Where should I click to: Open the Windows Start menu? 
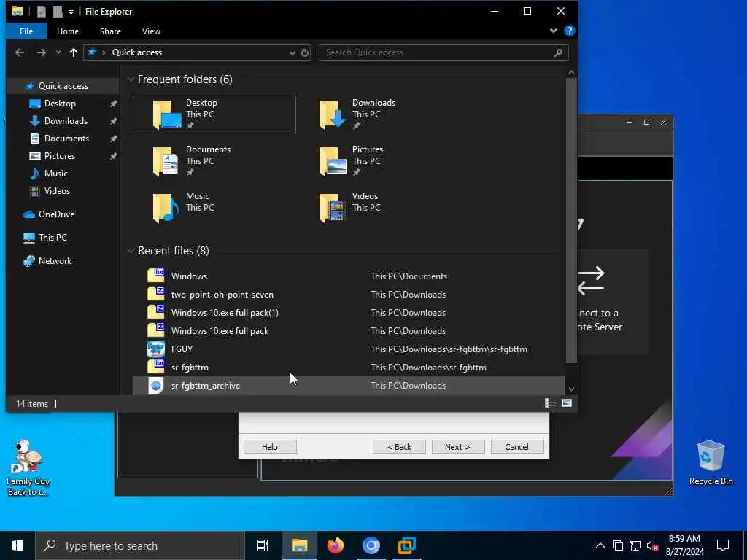18,545
